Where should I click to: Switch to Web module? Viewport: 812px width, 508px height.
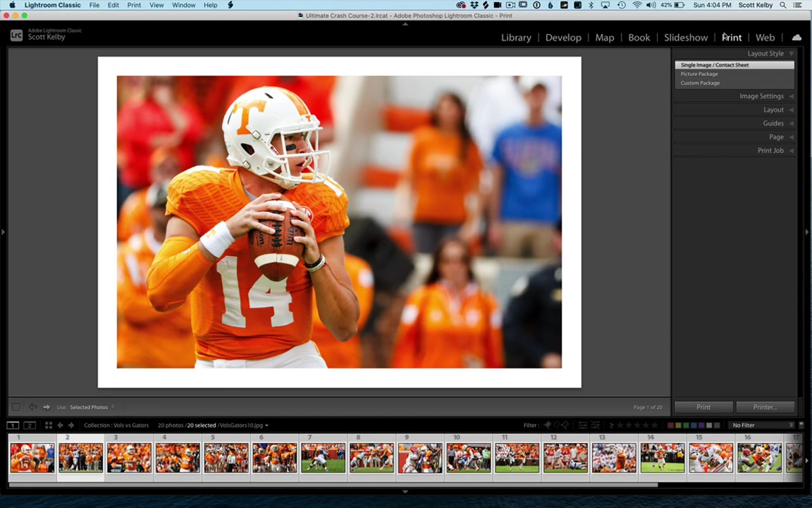pos(765,38)
